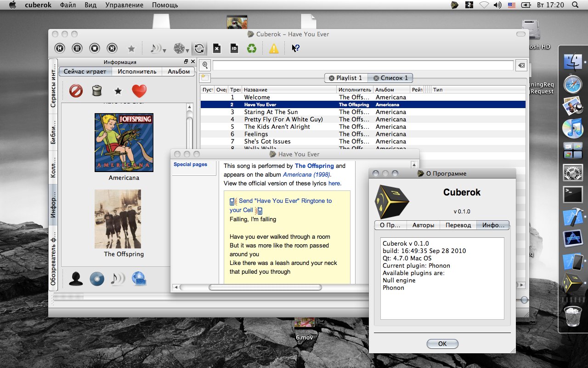Select the Сейчас играет tab

(x=85, y=71)
